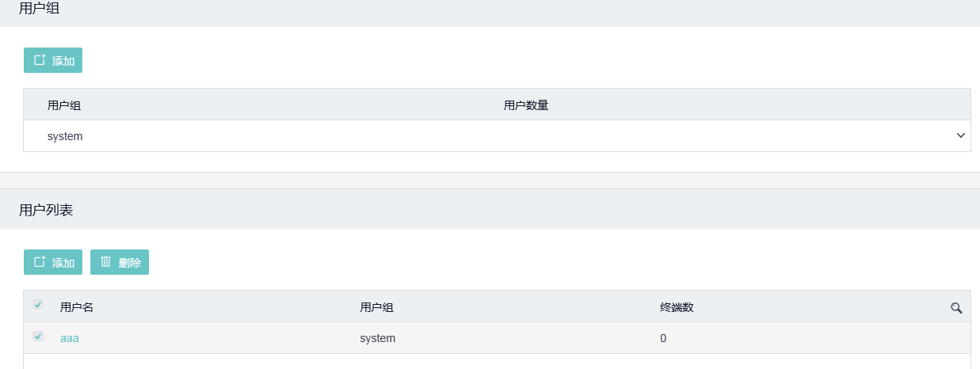The width and height of the screenshot is (980, 369).
Task: Select the system group name in group table
Action: coord(65,136)
